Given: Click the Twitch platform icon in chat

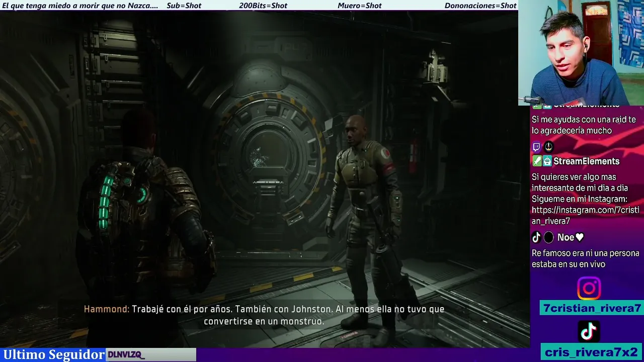Looking at the screenshot, I should click(x=536, y=147).
